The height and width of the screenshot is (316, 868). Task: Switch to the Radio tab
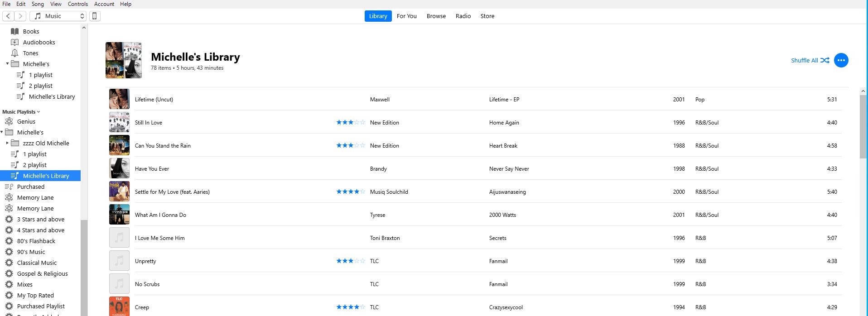tap(463, 16)
